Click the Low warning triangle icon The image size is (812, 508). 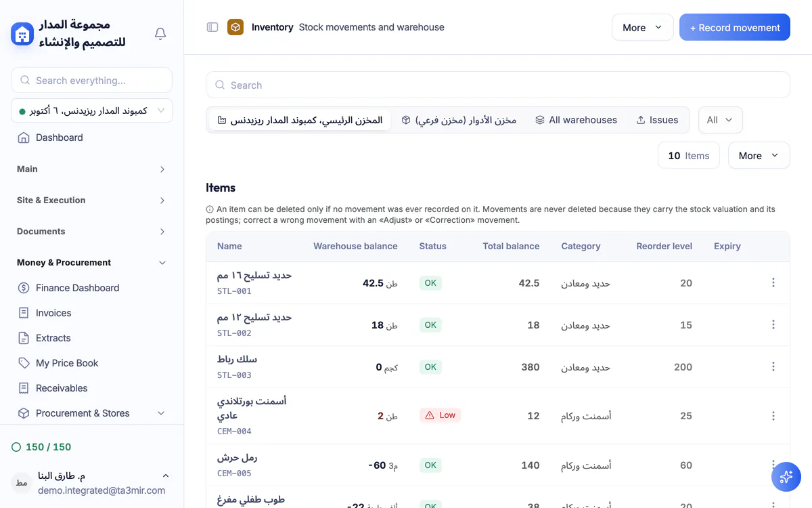(430, 415)
